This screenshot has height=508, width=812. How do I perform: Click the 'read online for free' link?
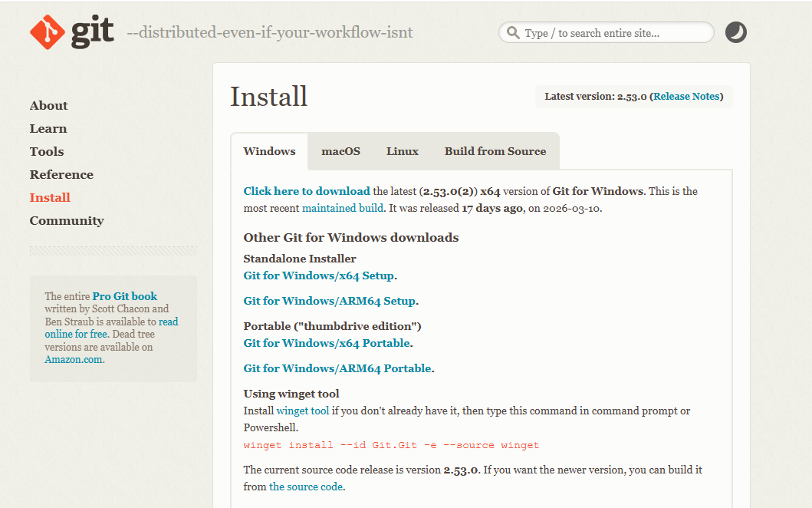tap(111, 328)
